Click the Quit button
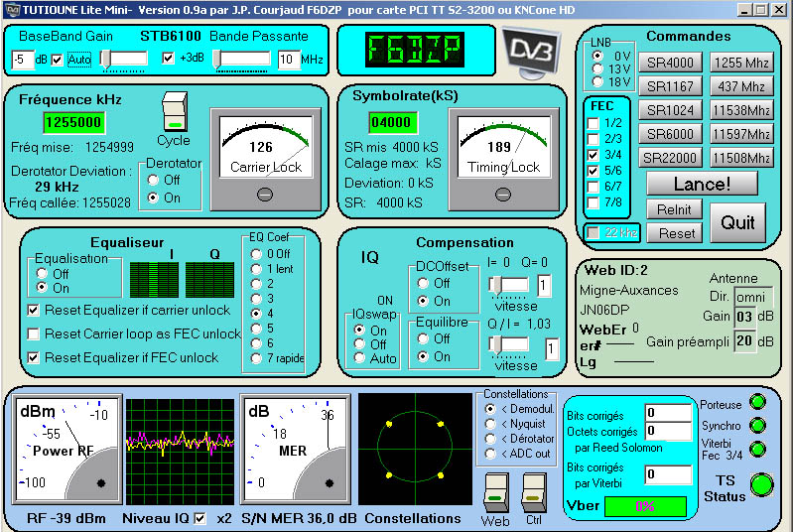 tap(737, 222)
